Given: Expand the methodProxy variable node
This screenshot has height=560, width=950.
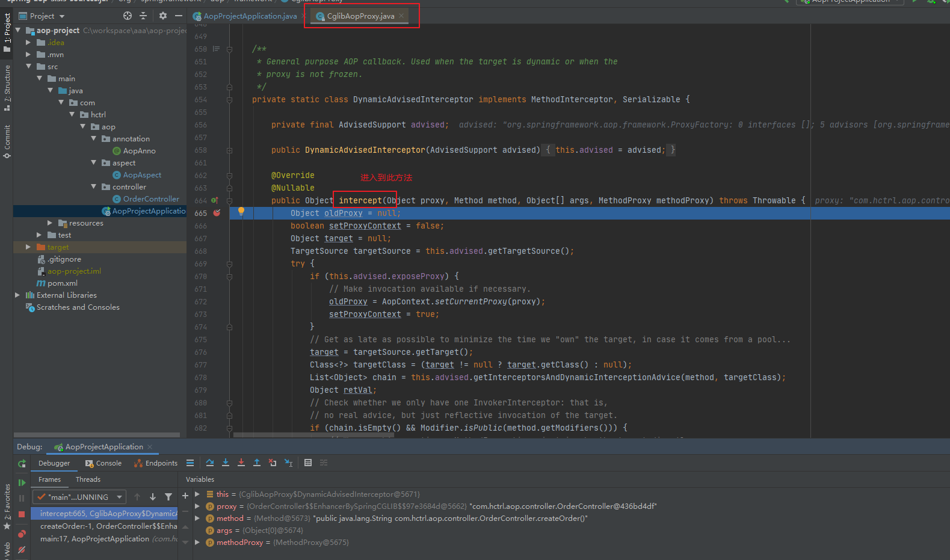Looking at the screenshot, I should (x=197, y=543).
